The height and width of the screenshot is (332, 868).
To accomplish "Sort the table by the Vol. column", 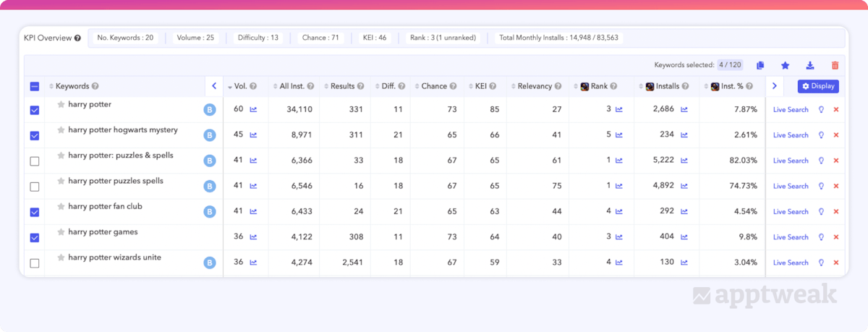I will pyautogui.click(x=240, y=86).
